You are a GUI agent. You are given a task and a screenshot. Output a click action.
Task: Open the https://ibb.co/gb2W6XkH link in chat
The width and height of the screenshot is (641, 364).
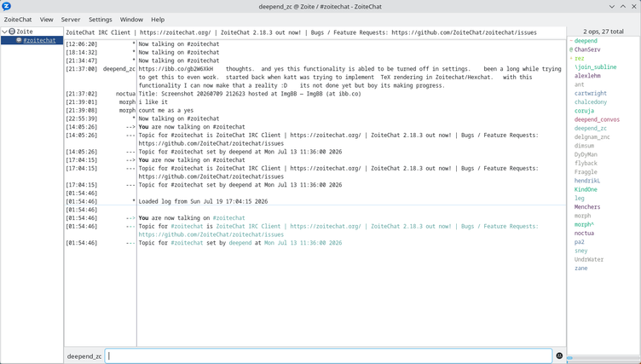point(176,69)
